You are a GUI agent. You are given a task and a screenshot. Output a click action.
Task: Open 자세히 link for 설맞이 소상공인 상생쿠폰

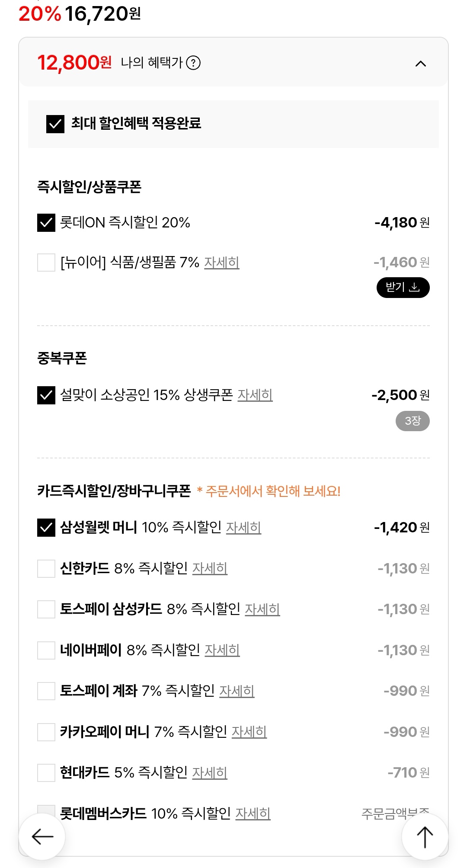[255, 395]
